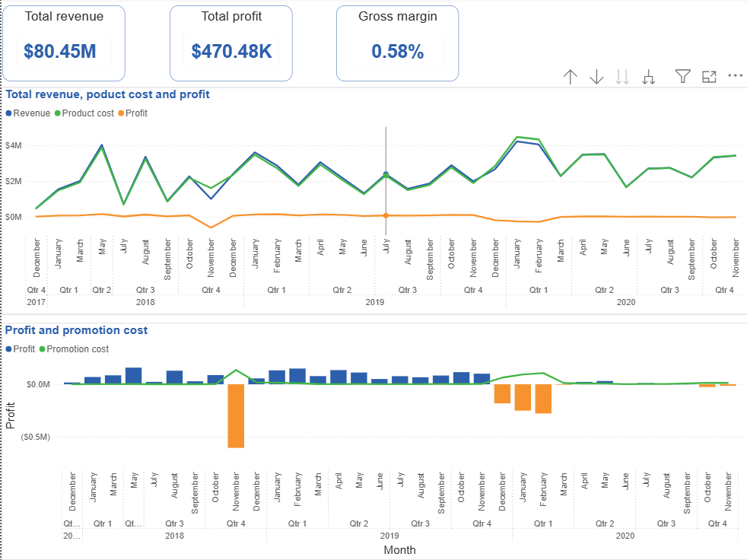The image size is (747, 560).
Task: Select the 2020 year label on bottom chart axis
Action: click(x=625, y=536)
